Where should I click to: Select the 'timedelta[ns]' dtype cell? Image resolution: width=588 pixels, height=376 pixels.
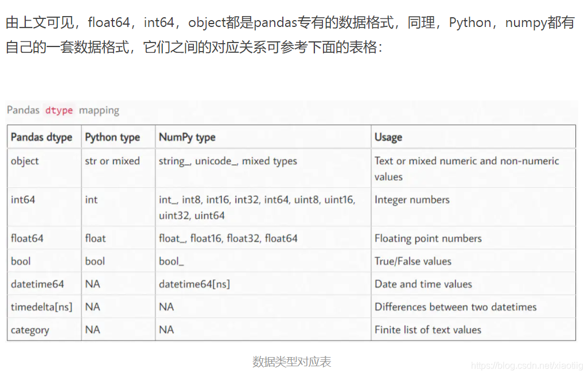click(44, 307)
